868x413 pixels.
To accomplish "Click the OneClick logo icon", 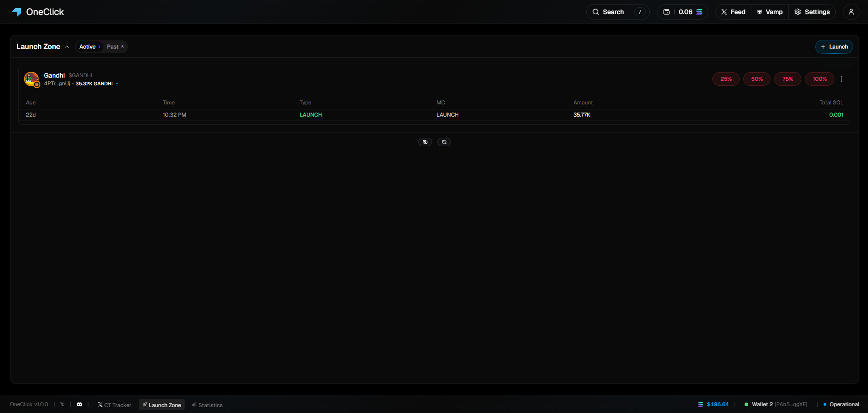I will (16, 12).
